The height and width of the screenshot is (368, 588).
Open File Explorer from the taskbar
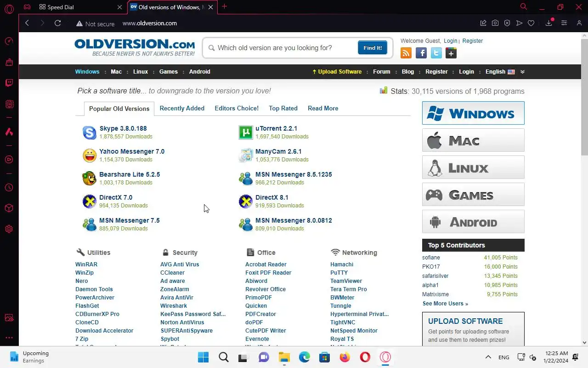click(x=284, y=357)
